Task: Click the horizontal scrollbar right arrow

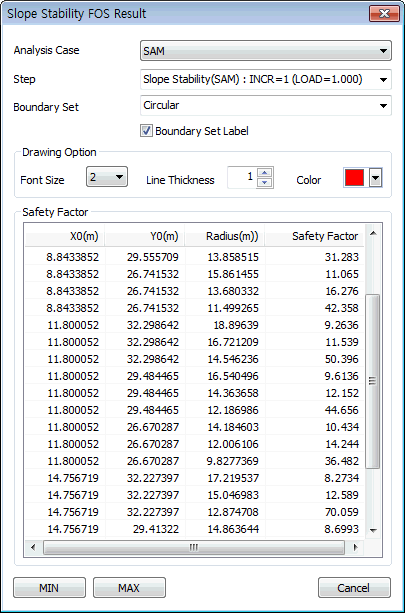Action: point(355,547)
